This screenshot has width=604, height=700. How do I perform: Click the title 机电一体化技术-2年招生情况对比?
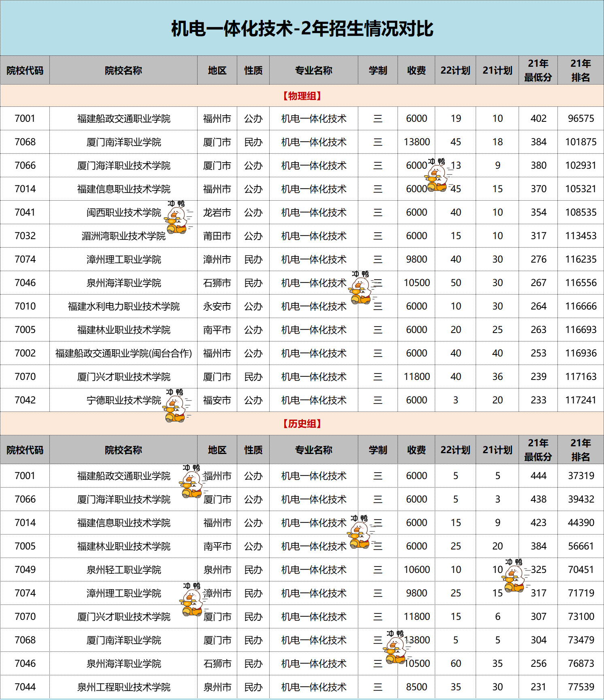point(302,29)
